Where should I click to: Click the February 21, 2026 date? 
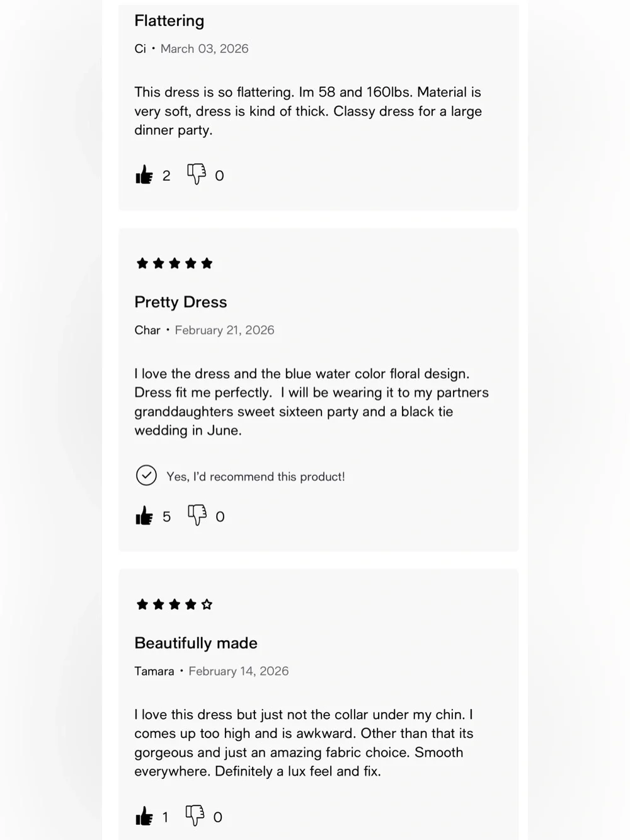[224, 330]
